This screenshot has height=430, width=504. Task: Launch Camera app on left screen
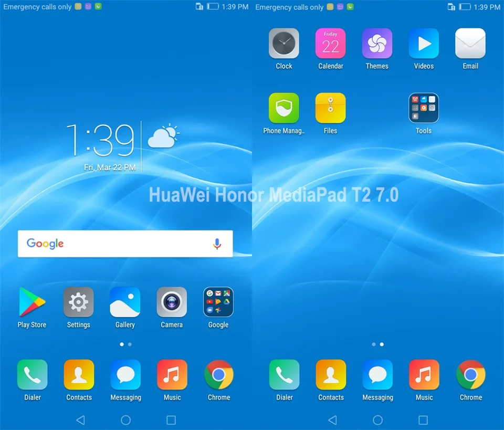pyautogui.click(x=172, y=302)
